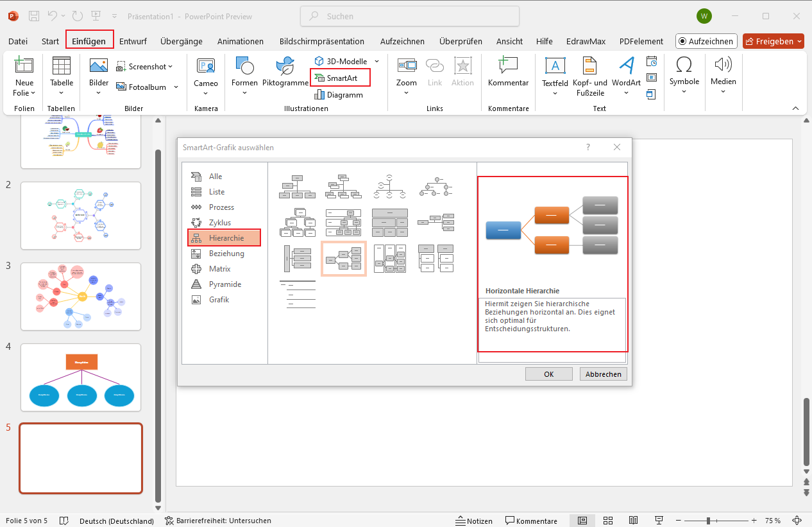Open the Freigeben dropdown button
The height and width of the screenshot is (527, 812).
coord(774,41)
